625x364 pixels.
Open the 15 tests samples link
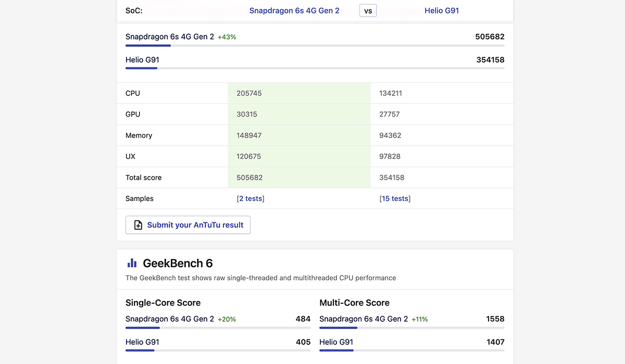[395, 198]
